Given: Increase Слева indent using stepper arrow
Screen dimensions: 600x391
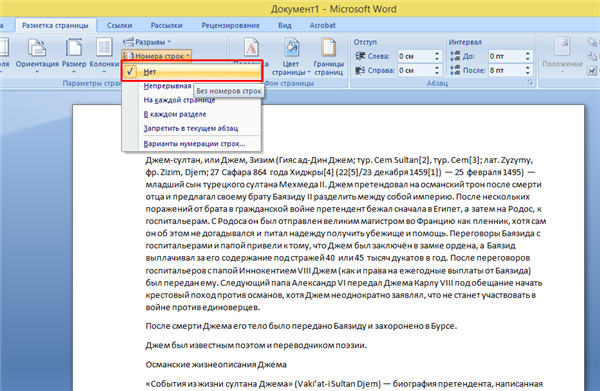Looking at the screenshot, I should coord(437,54).
